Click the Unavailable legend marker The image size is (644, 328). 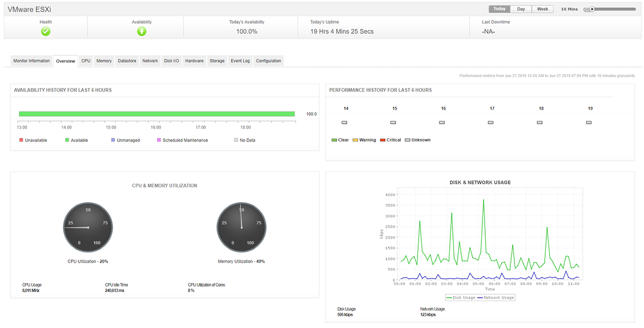pyautogui.click(x=20, y=140)
